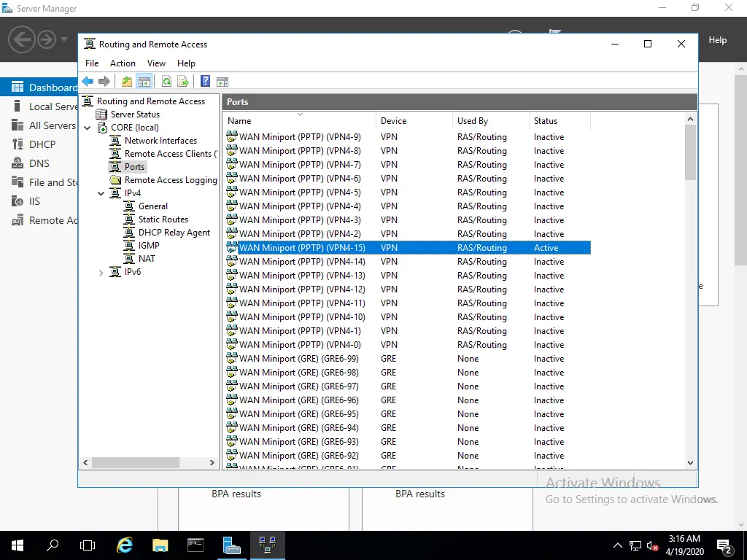The width and height of the screenshot is (747, 560).
Task: Select Static Routes under IPv4
Action: click(163, 219)
